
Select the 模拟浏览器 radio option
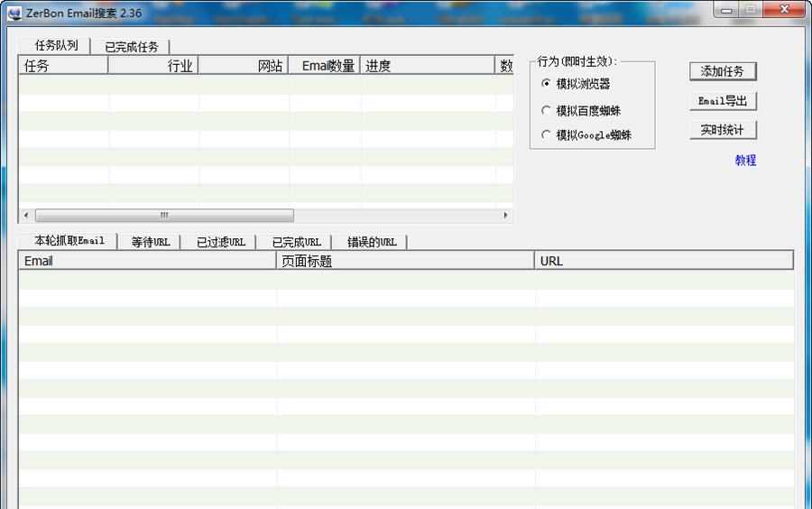[x=576, y=83]
